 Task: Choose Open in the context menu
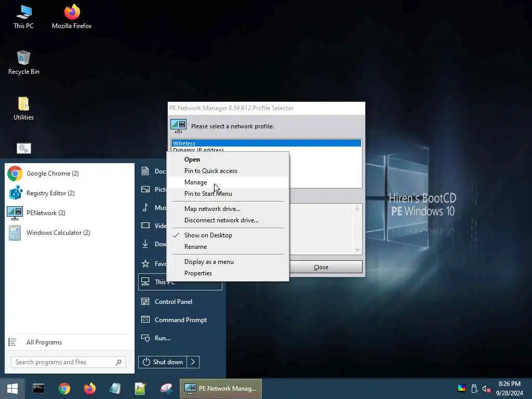pyautogui.click(x=228, y=159)
